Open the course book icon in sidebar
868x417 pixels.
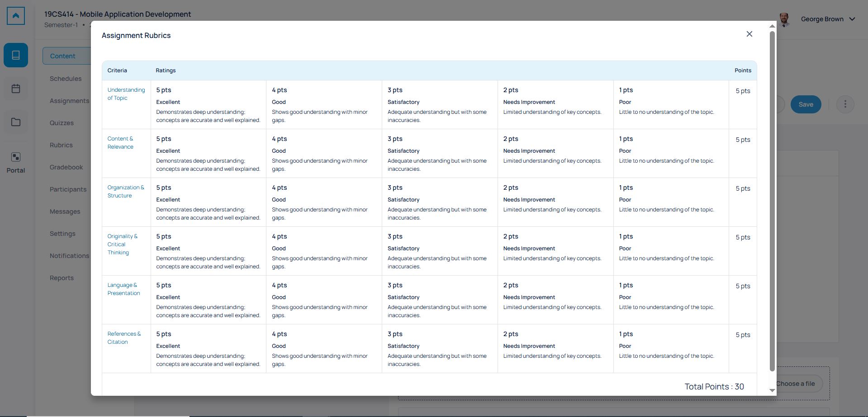pyautogui.click(x=16, y=55)
